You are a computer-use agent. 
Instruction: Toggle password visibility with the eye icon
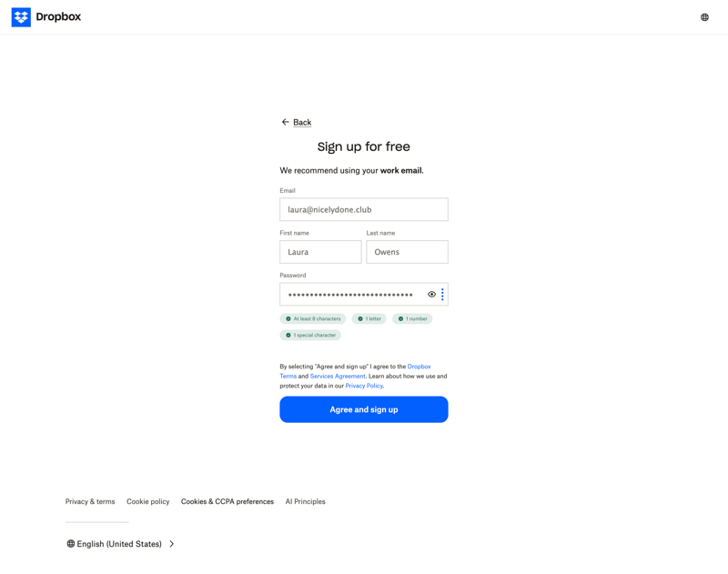coord(430,294)
